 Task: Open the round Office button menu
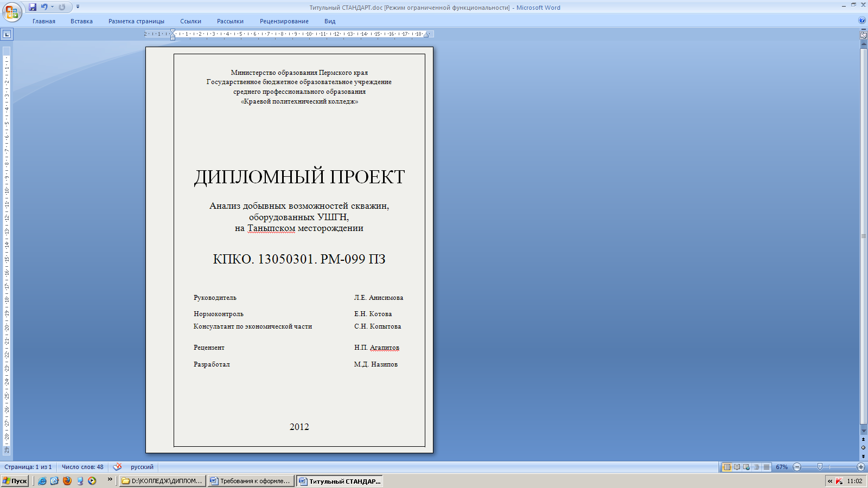pyautogui.click(x=11, y=12)
